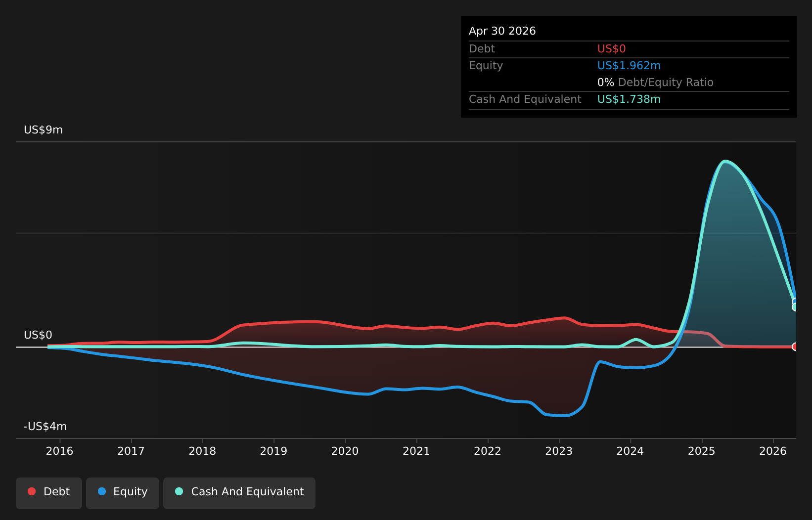Viewport: 812px width, 520px height.
Task: Click the 2024 x-axis label
Action: (630, 451)
